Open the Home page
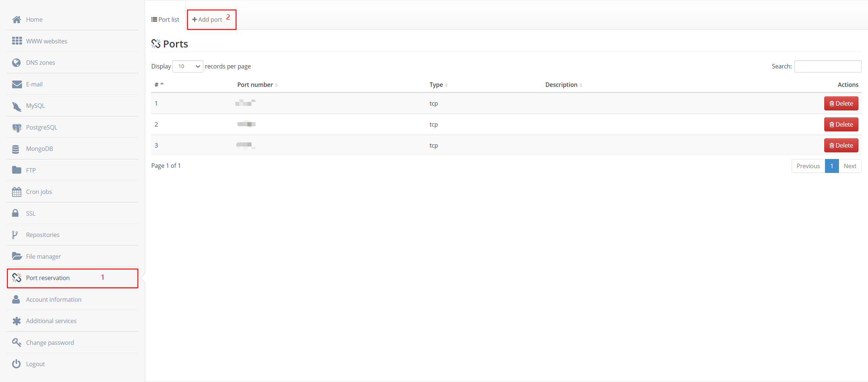Image resolution: width=868 pixels, height=382 pixels. tap(34, 19)
